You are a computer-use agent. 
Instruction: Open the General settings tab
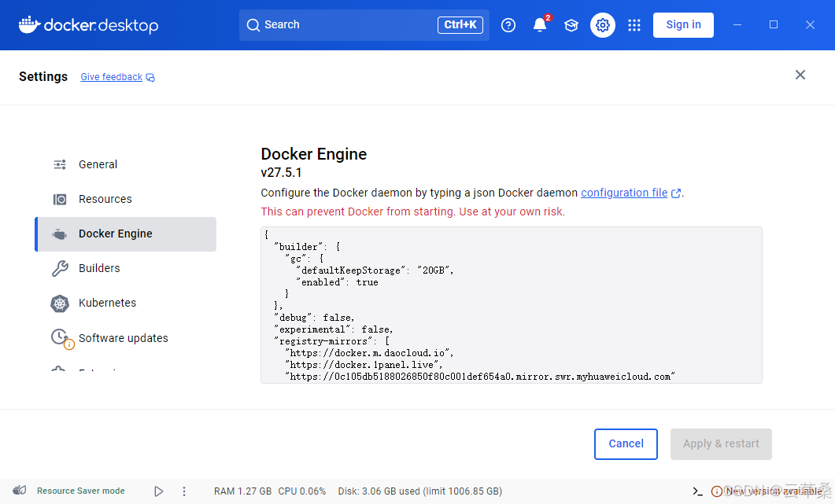click(x=126, y=164)
